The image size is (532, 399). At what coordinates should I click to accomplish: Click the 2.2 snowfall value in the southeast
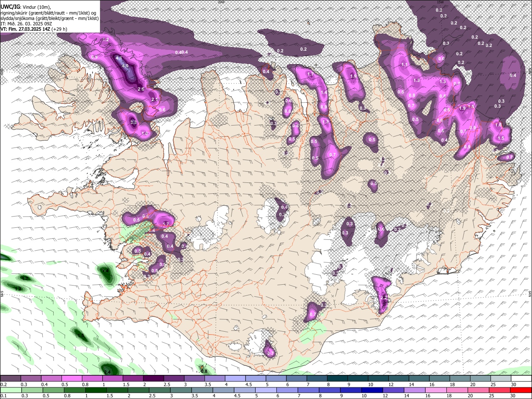click(384, 298)
